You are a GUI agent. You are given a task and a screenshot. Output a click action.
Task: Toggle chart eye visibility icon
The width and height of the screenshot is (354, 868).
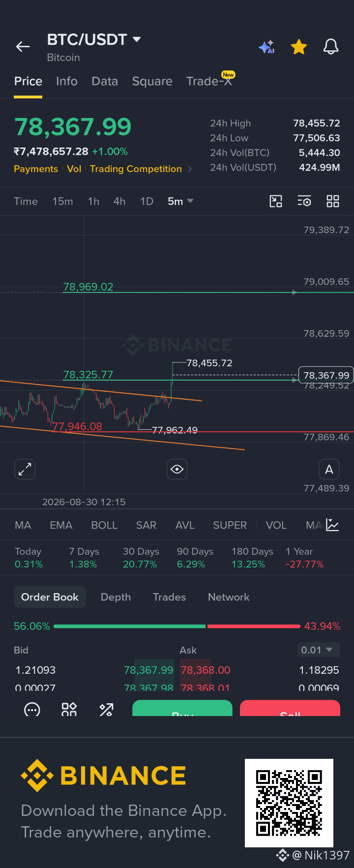(177, 469)
